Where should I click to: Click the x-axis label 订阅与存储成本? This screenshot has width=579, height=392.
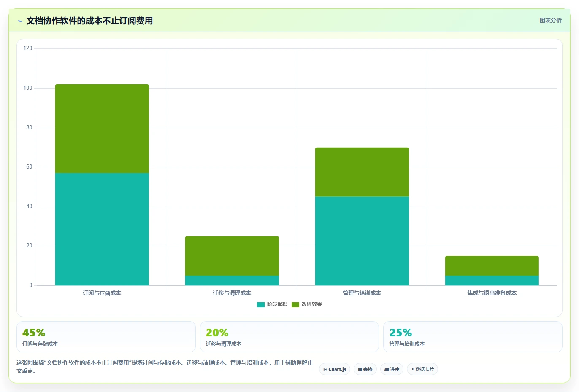click(x=102, y=293)
